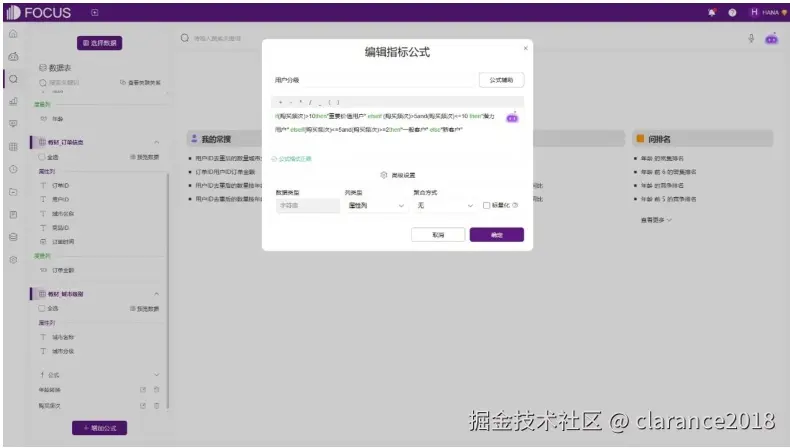Viewport: 790px width, 448px height.
Task: Click the 选择数据 button
Action: tap(100, 43)
